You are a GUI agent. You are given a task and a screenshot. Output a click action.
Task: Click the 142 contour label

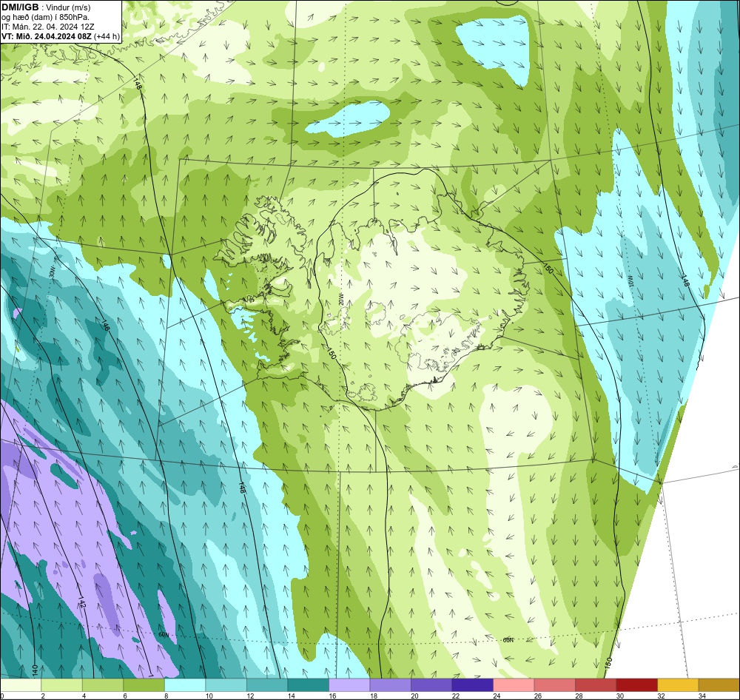pyautogui.click(x=83, y=603)
